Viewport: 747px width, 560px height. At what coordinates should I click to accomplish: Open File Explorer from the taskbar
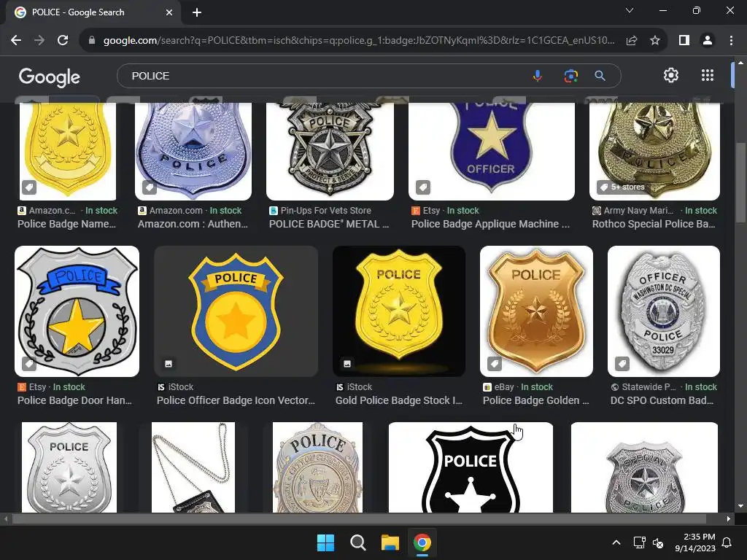point(390,542)
